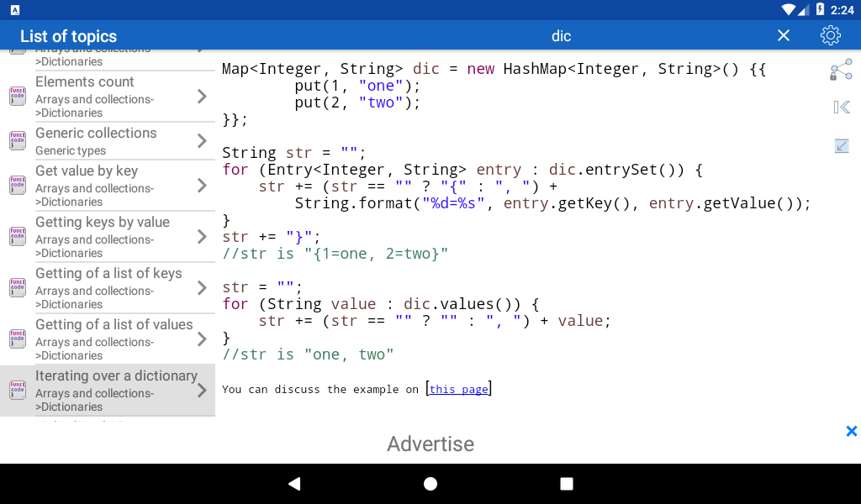The image size is (861, 504).
Task: Select the 'Getting of a list of keys' title
Action: coord(108,273)
